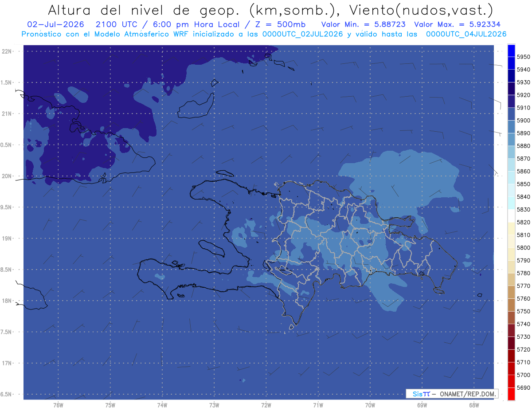Screen dimensions: 532x411
Task: Pick the colorbar swatch between 5910 and 5920
Action: pyautogui.click(x=511, y=101)
